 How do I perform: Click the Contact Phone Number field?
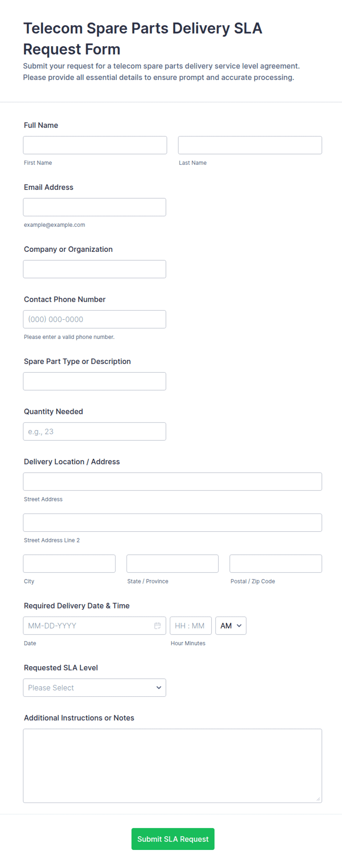(x=95, y=319)
